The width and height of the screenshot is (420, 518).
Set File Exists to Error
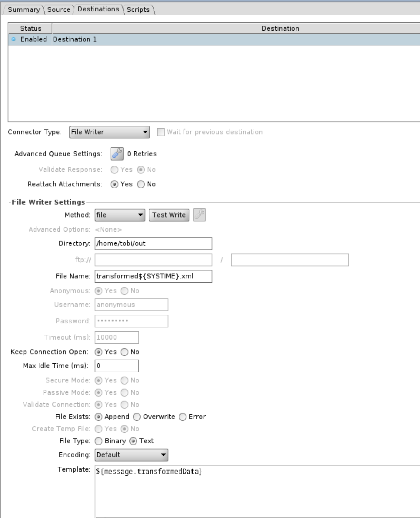pos(183,417)
